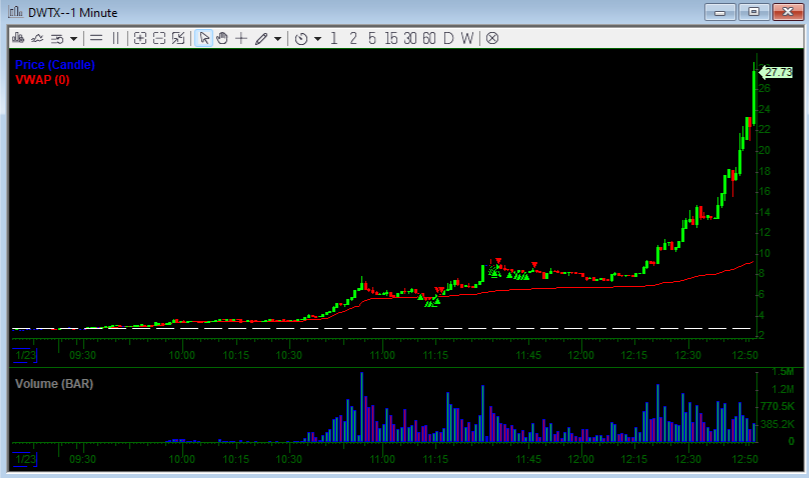Expand the clock interval dropdown arrow
The height and width of the screenshot is (478, 809).
point(318,39)
